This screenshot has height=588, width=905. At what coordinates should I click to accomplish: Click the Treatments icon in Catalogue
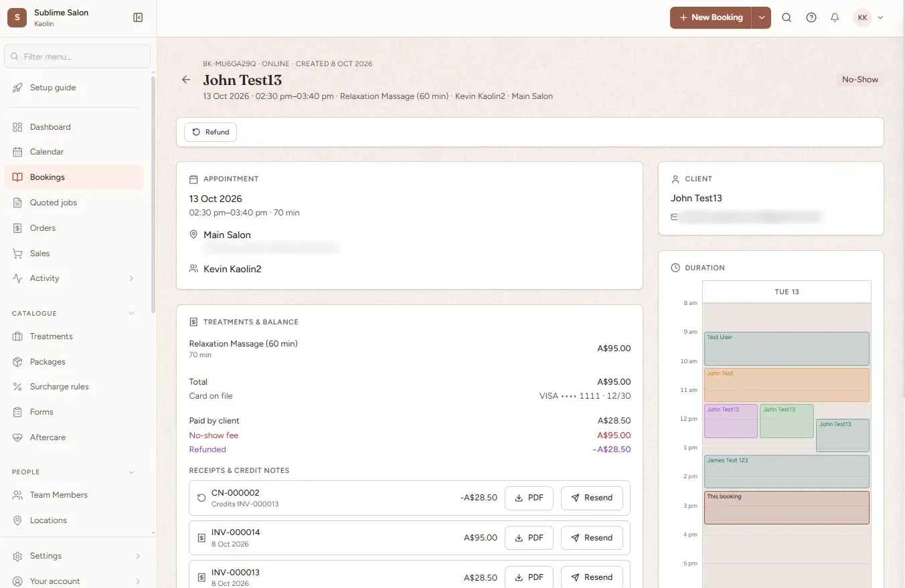click(17, 336)
